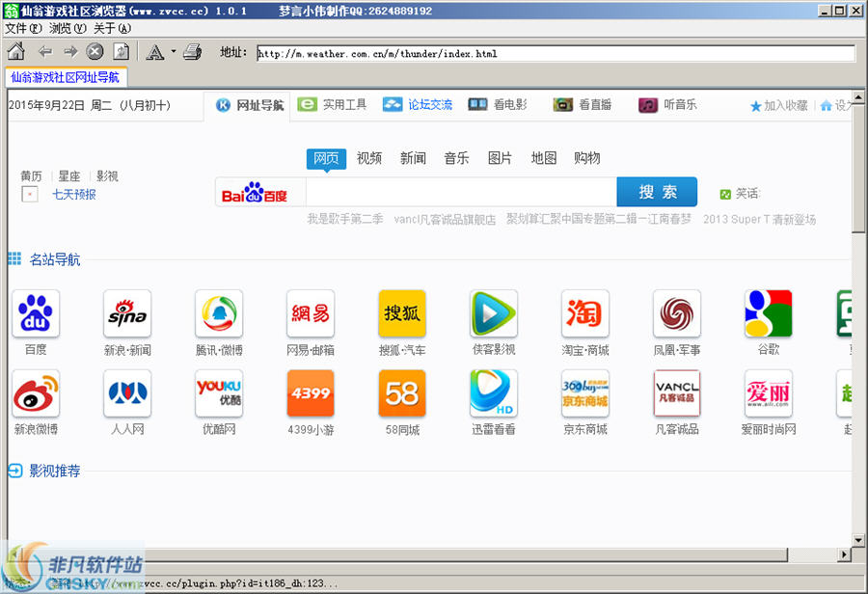
Task: Click the 影视推荐 section heading
Action: (x=55, y=472)
